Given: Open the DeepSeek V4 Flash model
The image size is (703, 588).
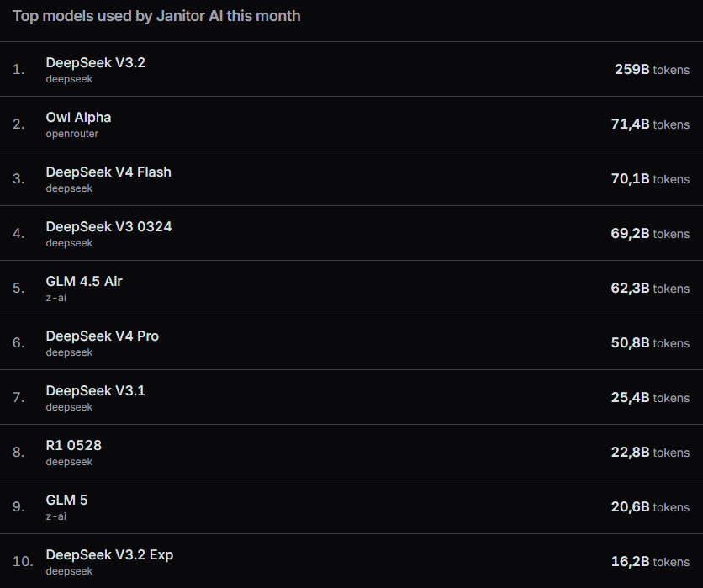Looking at the screenshot, I should pyautogui.click(x=108, y=172).
